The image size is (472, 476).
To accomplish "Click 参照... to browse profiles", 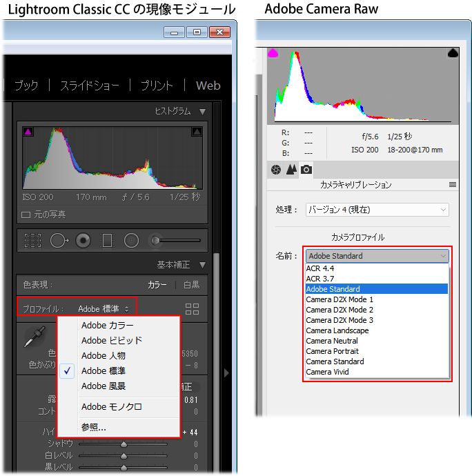I will coord(94,428).
